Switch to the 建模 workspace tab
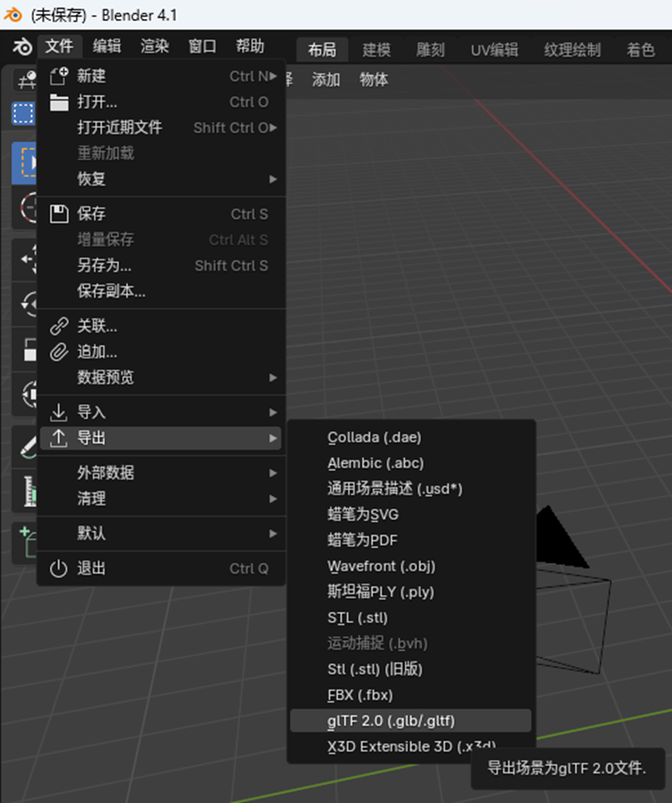 [x=376, y=50]
